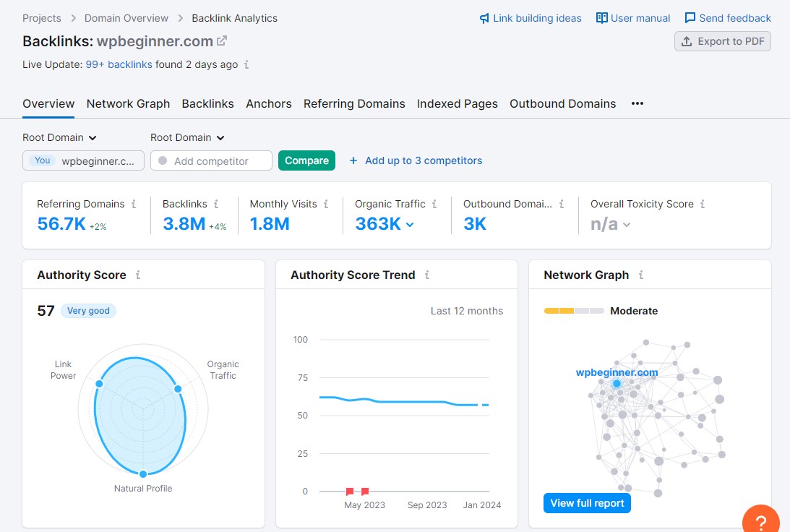Open the orange help question mark bubble
Screen dimensions: 790x532
click(x=760, y=520)
